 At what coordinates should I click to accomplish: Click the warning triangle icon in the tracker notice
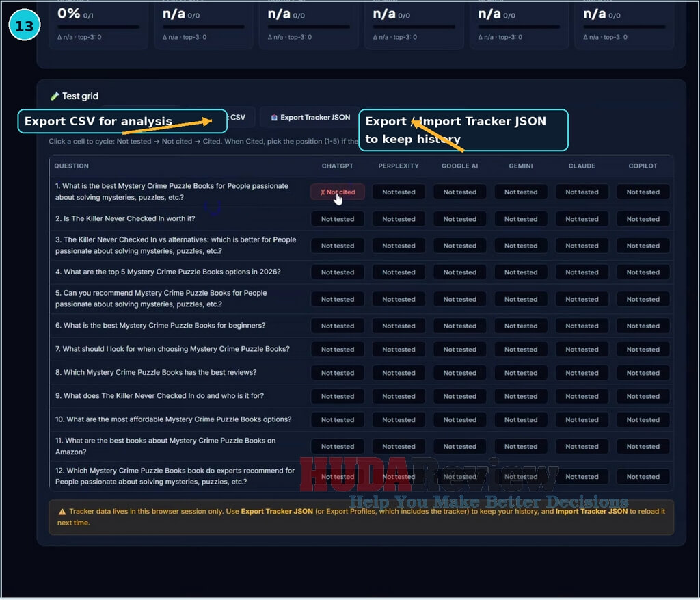click(62, 512)
